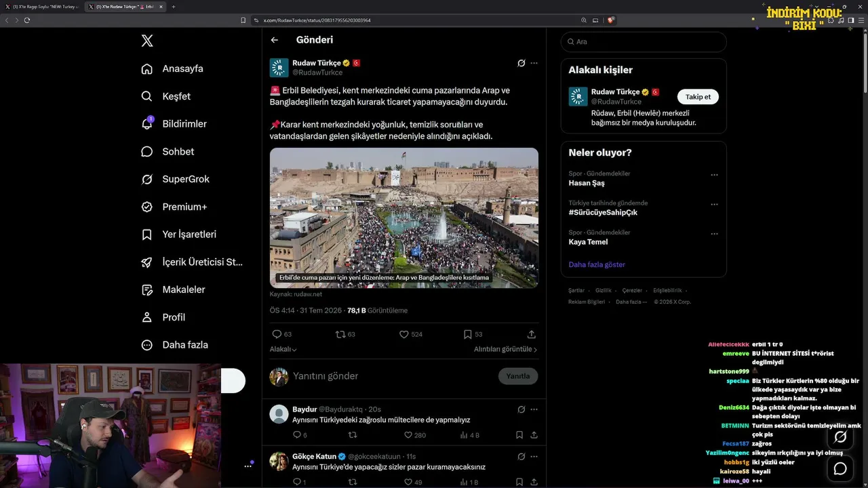Open the Alakalı reply sort dropdown
This screenshot has height=488, width=868.
point(283,349)
